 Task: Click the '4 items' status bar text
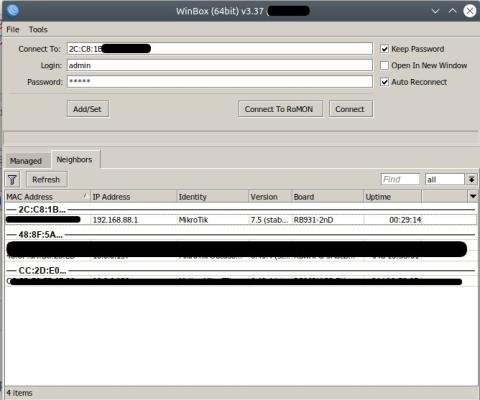pos(19,393)
